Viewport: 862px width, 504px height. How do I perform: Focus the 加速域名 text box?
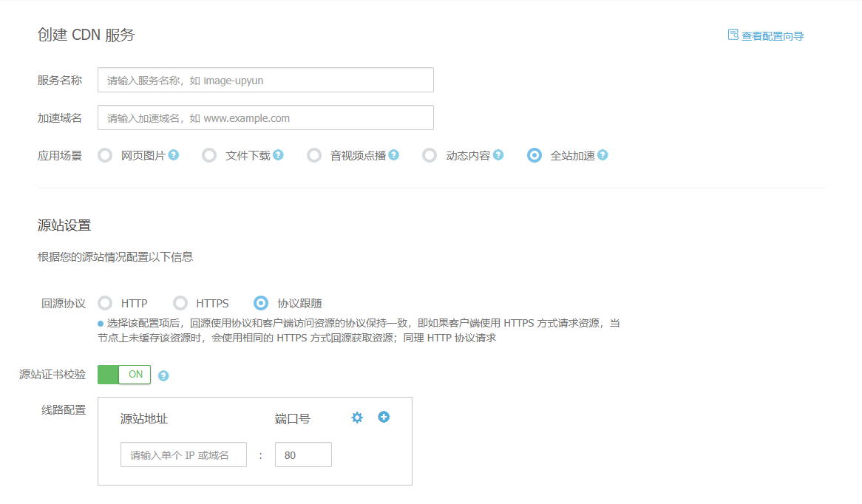(x=265, y=118)
